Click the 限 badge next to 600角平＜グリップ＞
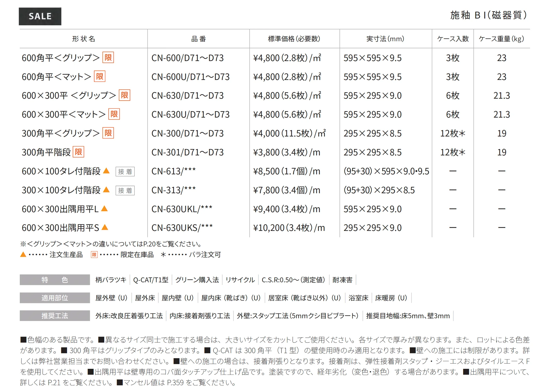This screenshot has height=392, width=546. 108,58
